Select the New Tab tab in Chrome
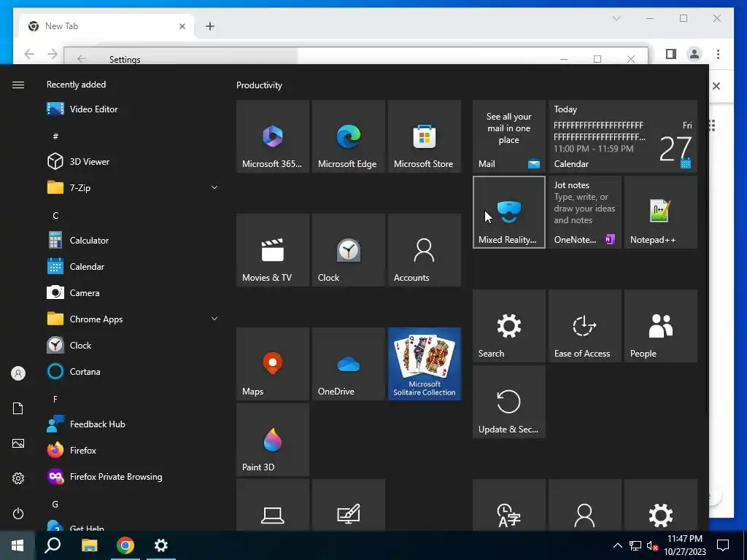 point(107,26)
